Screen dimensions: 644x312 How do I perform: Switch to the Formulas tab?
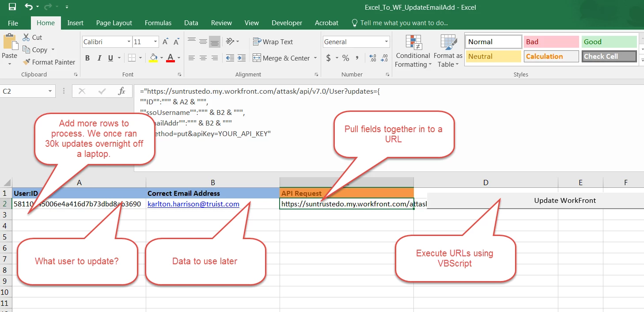tap(158, 23)
